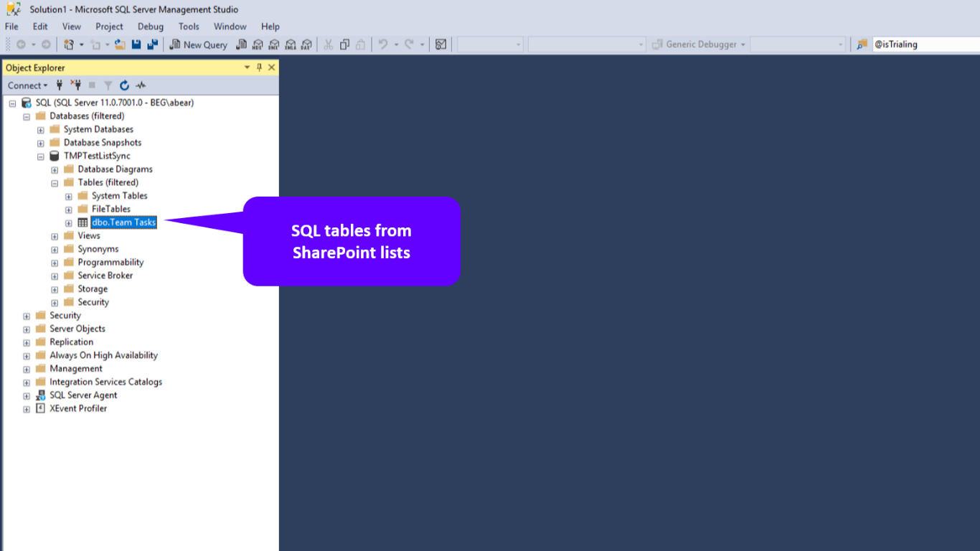Open a Database Engine Query from the toolbar
This screenshot has width=980, height=551.
point(242,44)
